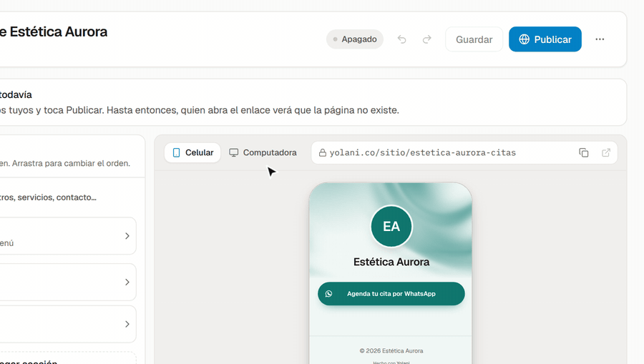This screenshot has width=644, height=364.
Task: Toggle the Apagado status pill
Action: point(355,39)
